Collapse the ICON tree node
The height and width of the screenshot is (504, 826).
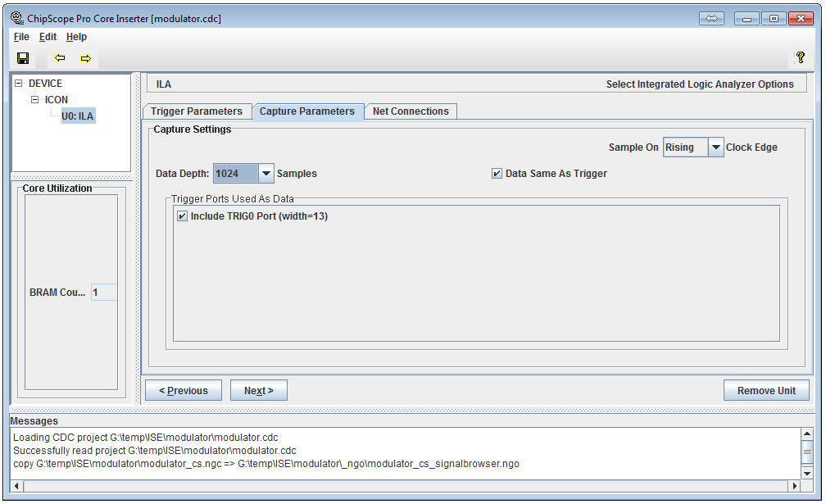click(34, 99)
